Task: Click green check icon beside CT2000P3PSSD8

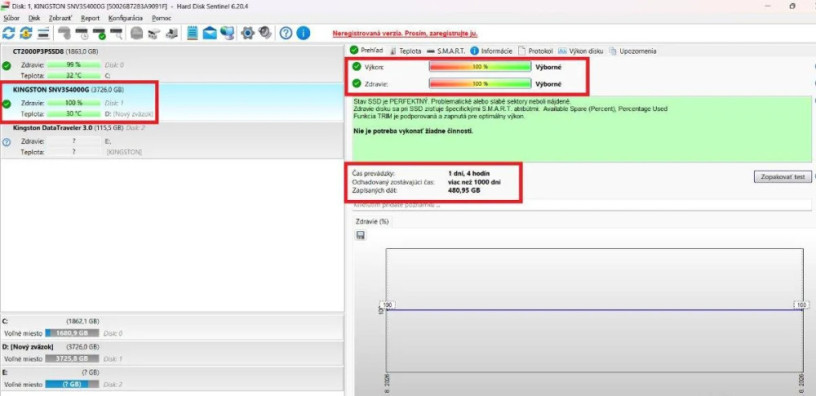Action: (6, 66)
